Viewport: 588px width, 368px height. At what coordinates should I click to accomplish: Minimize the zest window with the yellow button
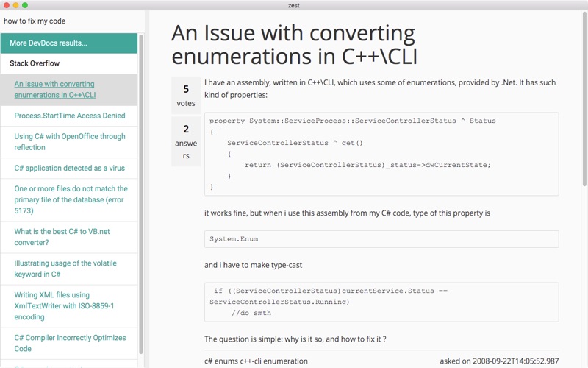pyautogui.click(x=15, y=5)
